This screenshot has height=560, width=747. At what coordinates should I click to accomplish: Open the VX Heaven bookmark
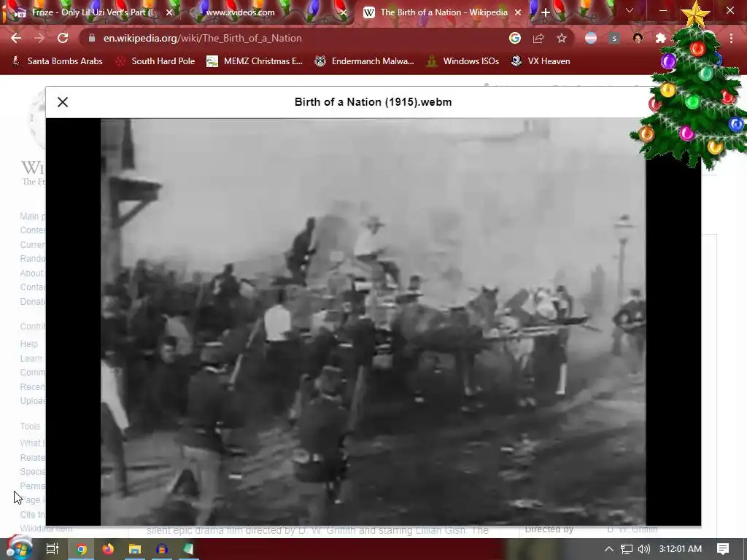pos(541,61)
